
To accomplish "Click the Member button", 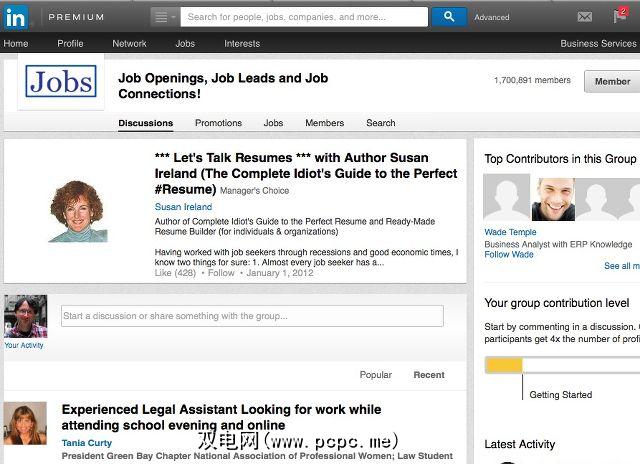I will click(612, 82).
